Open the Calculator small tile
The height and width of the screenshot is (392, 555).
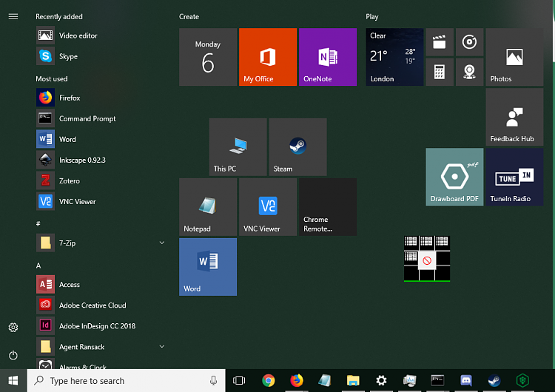pos(440,72)
